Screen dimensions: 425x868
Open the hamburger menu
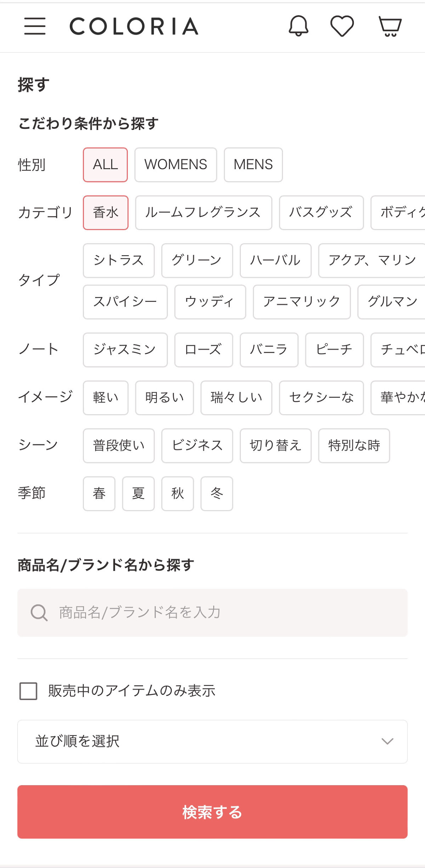coord(35,26)
